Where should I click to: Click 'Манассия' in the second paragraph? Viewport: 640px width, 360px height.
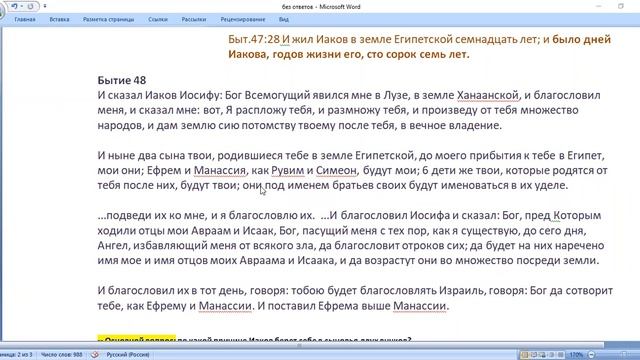(220, 170)
